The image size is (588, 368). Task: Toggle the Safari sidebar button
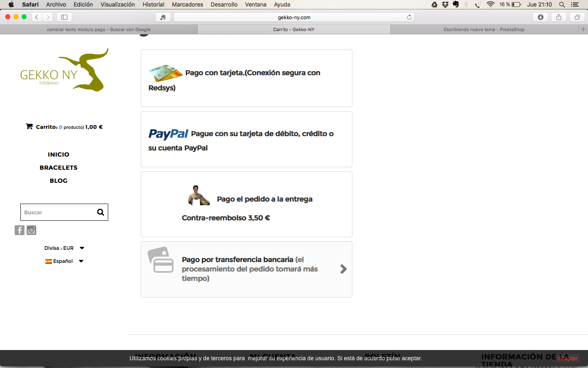[64, 17]
